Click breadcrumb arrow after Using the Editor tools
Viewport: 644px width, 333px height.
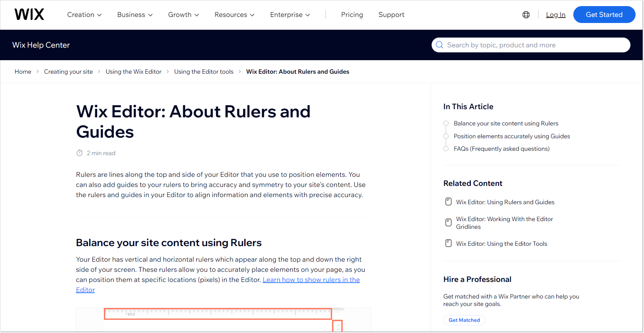coord(240,72)
